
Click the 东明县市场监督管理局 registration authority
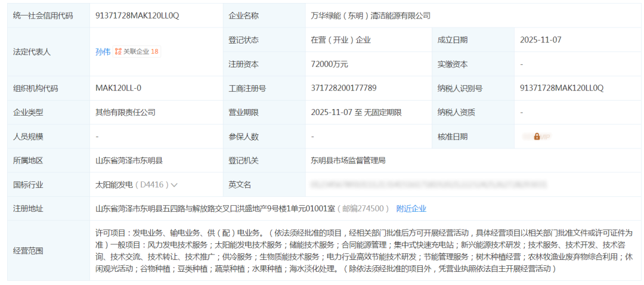coord(348,160)
